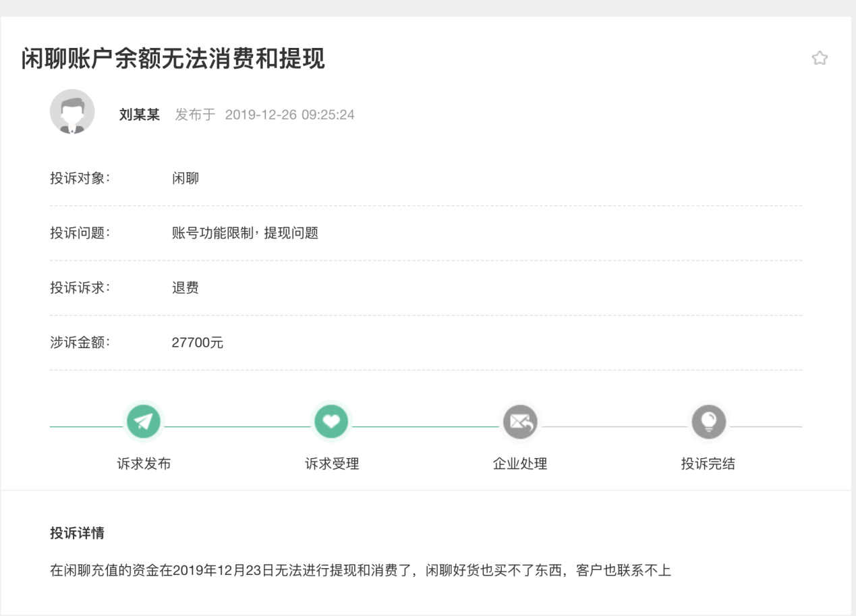
Task: Click the 投诉完结 step label
Action: [708, 464]
